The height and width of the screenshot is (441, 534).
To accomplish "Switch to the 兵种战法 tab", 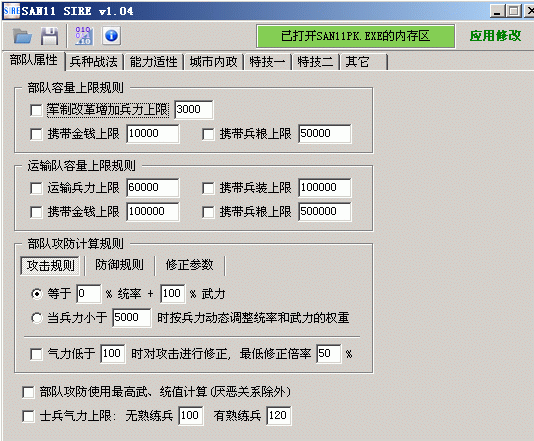I will click(x=94, y=62).
